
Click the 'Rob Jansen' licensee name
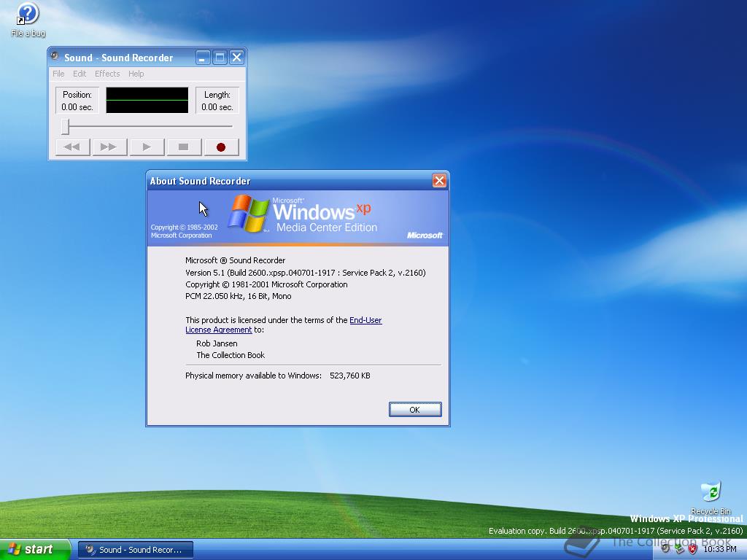click(217, 343)
